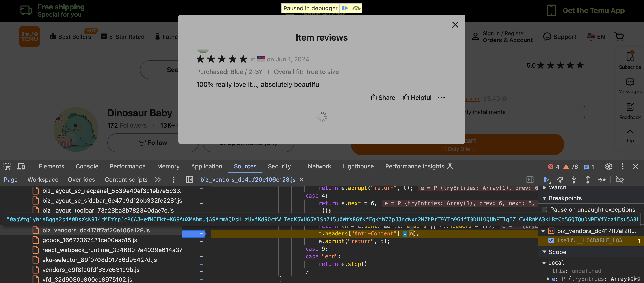Close the Item reviews dialog

[x=455, y=24]
